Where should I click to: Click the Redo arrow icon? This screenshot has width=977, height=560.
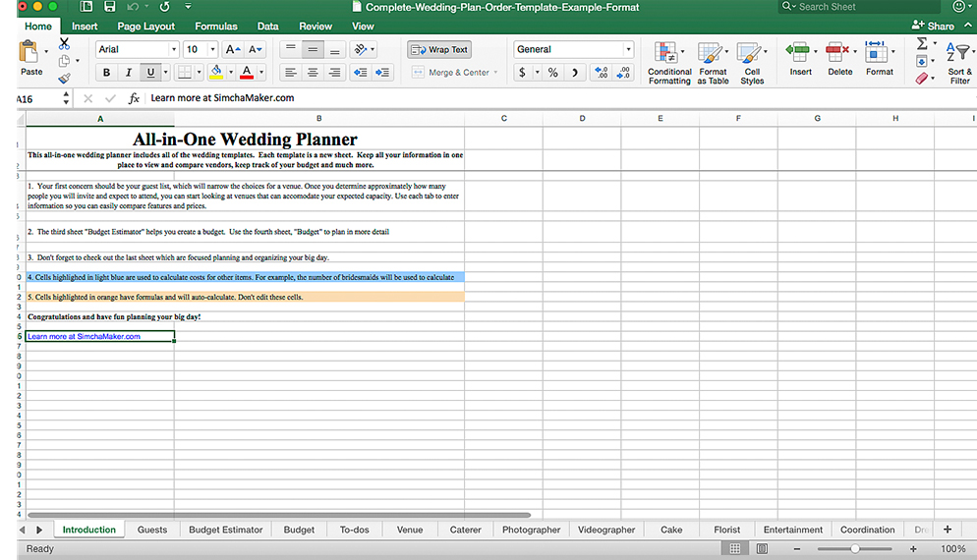(x=164, y=7)
